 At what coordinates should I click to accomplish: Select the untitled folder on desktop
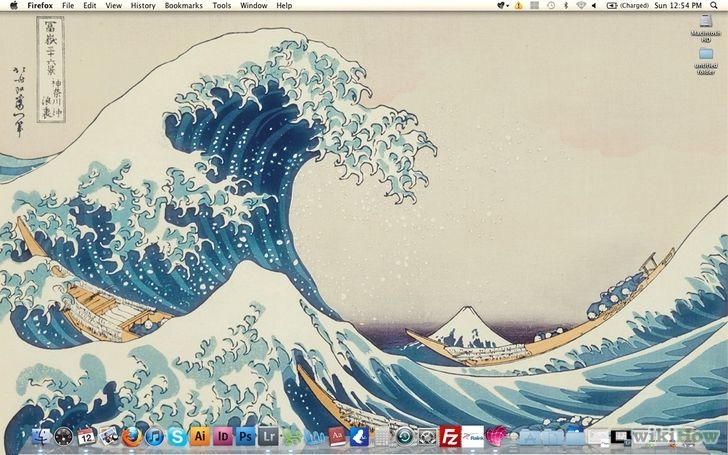click(706, 61)
